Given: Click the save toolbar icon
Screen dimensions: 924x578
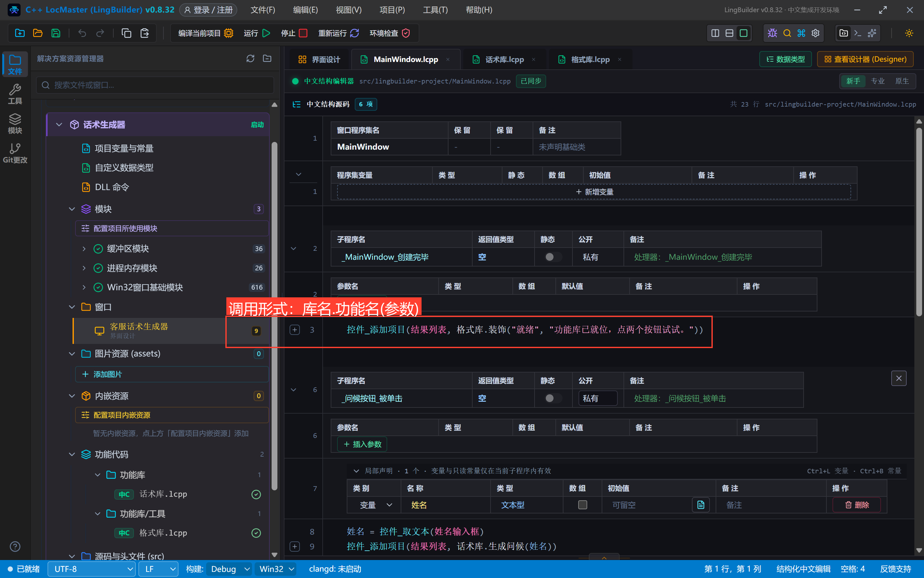Looking at the screenshot, I should pos(56,33).
